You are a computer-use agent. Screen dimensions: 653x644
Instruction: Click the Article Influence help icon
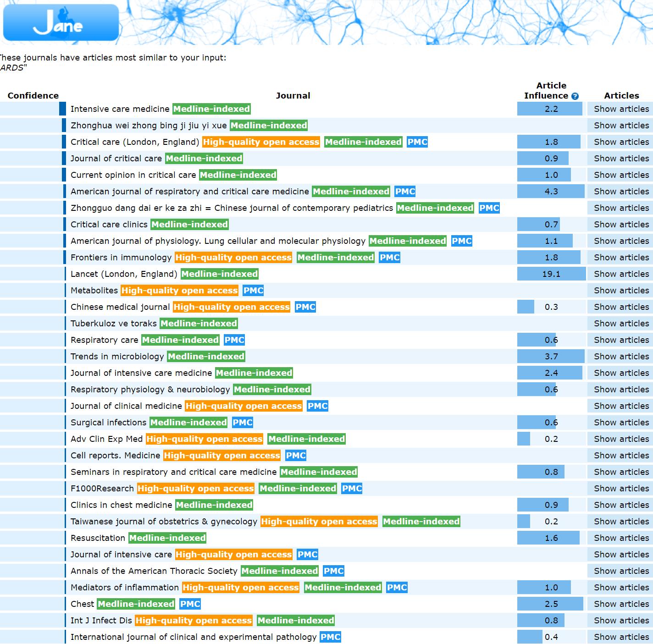575,96
